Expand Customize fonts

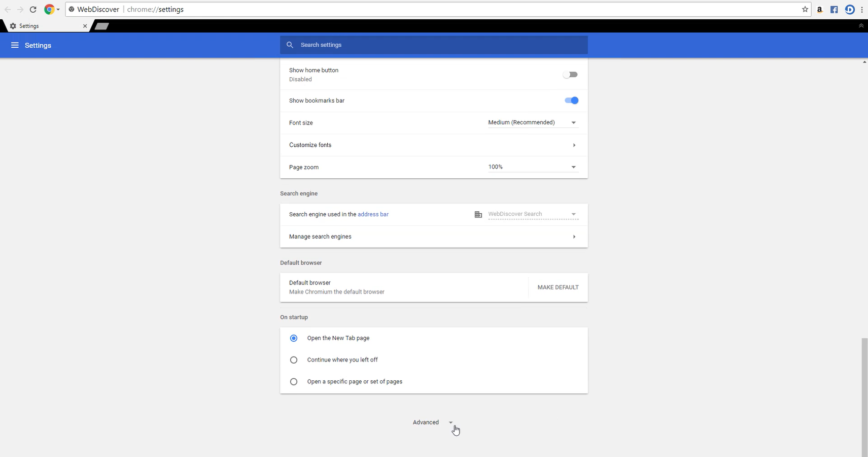coord(434,145)
